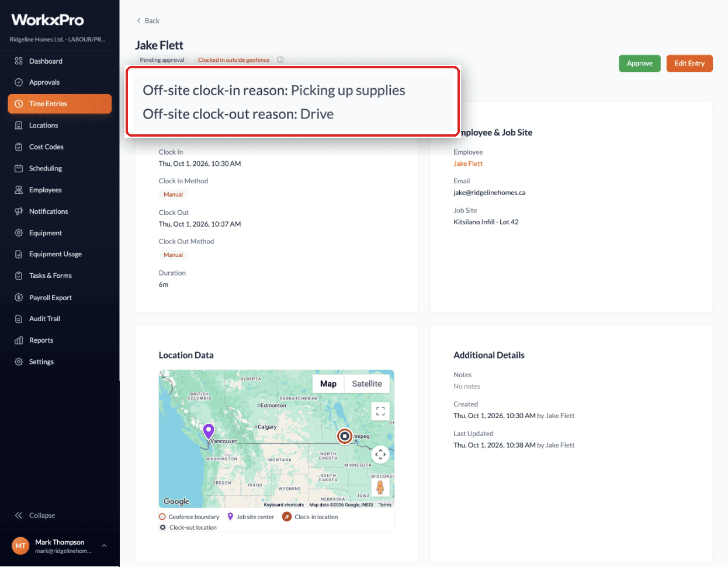
Task: Click the Clock-in location legend entry
Action: point(310,517)
